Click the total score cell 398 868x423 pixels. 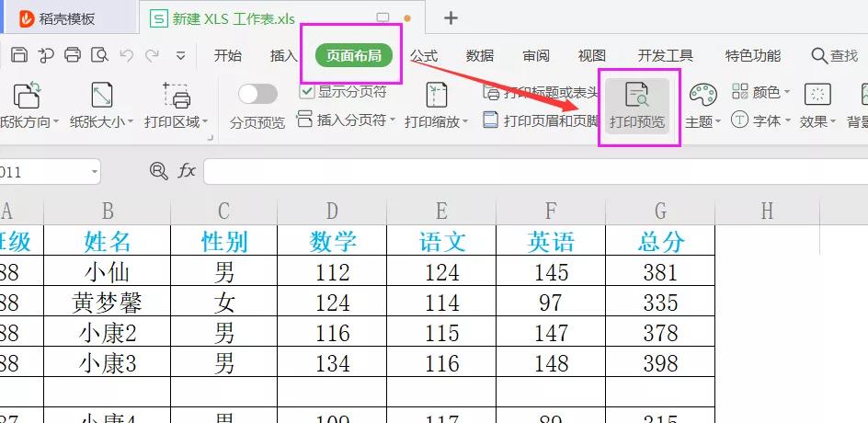pyautogui.click(x=661, y=362)
